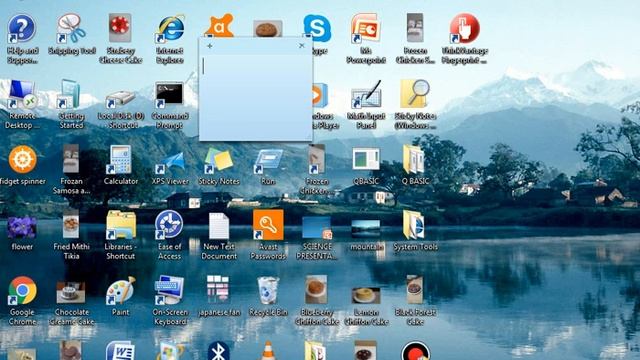Select the Sticky Notes (Windows...) magnifier icon
Image resolution: width=640 pixels, height=360 pixels.
(415, 94)
